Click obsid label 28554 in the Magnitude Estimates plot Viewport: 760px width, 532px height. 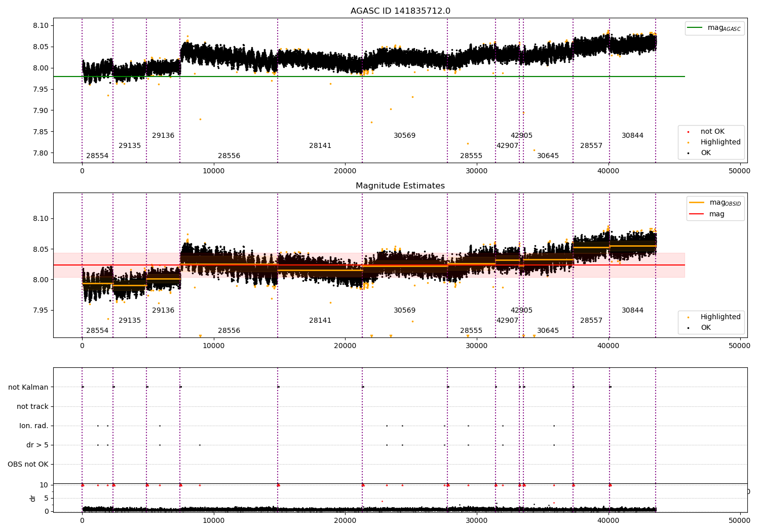pyautogui.click(x=97, y=330)
